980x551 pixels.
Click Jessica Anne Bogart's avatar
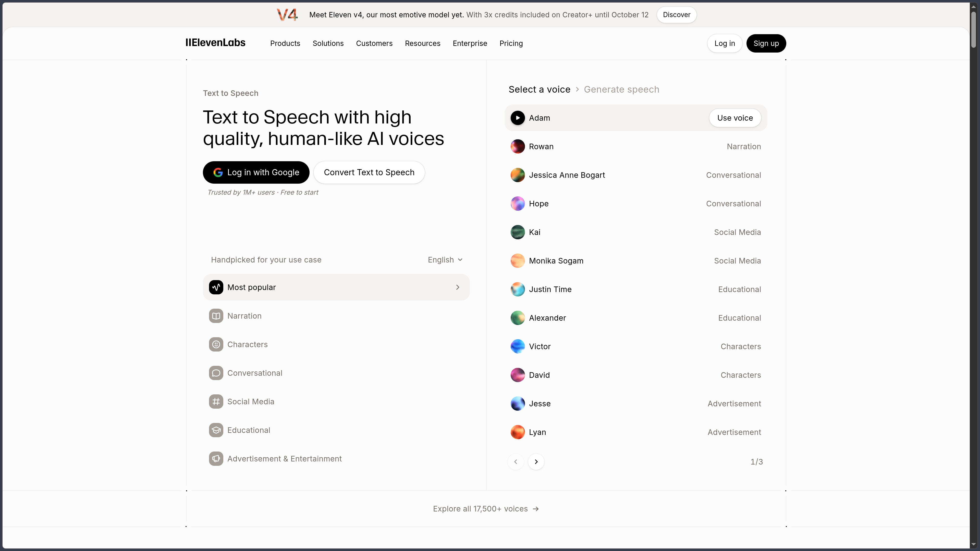517,175
